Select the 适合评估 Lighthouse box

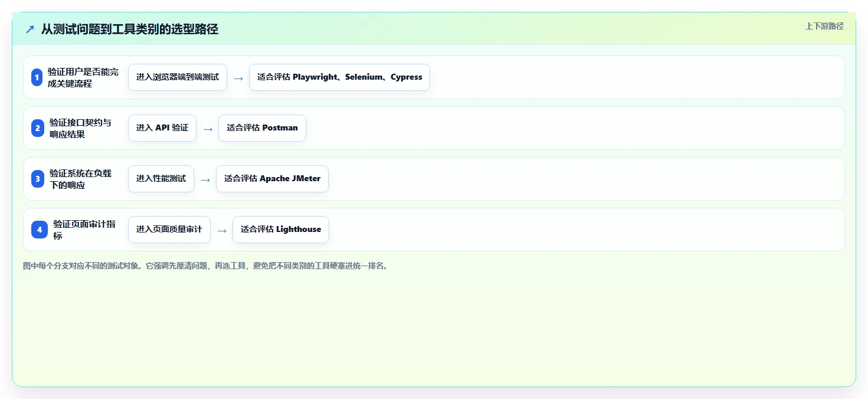[x=281, y=230]
